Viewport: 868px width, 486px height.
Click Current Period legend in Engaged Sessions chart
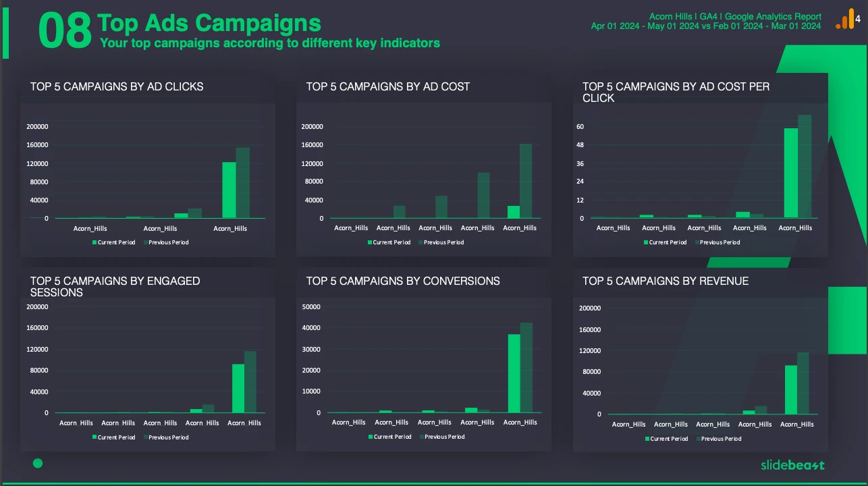(x=113, y=437)
